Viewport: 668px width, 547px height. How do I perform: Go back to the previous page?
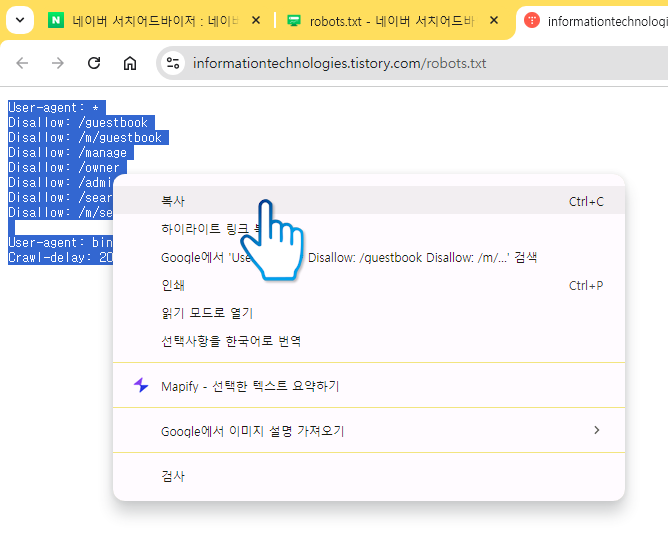tap(22, 63)
